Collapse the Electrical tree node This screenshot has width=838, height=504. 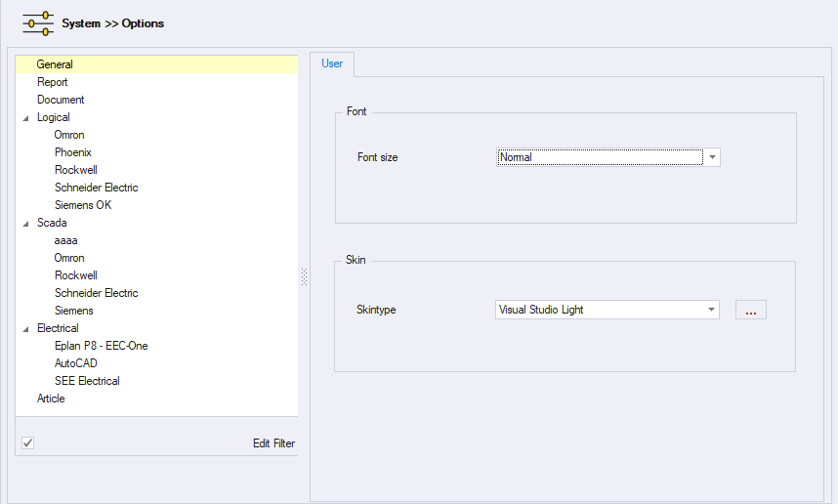pos(25,329)
